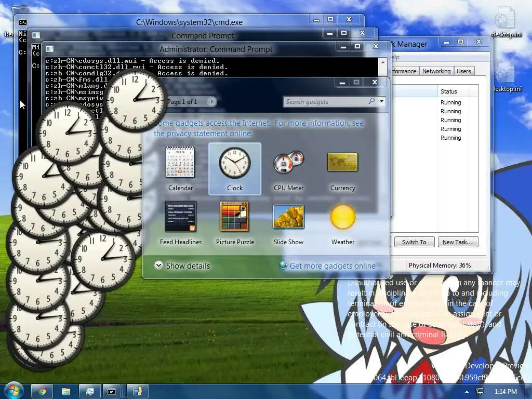532x399 pixels.
Task: Show hidden tray icons arrow
Action: 467,392
